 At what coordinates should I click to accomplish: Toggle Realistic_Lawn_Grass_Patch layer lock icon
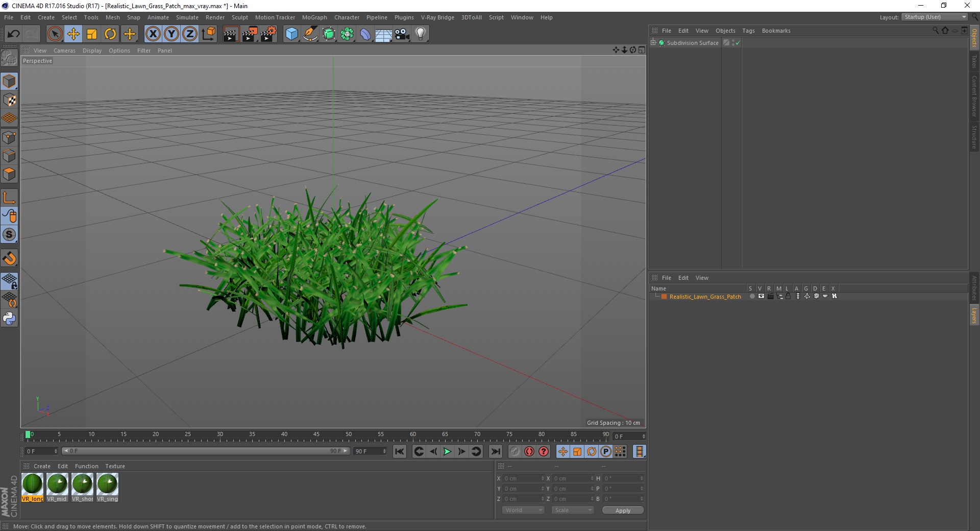(788, 296)
